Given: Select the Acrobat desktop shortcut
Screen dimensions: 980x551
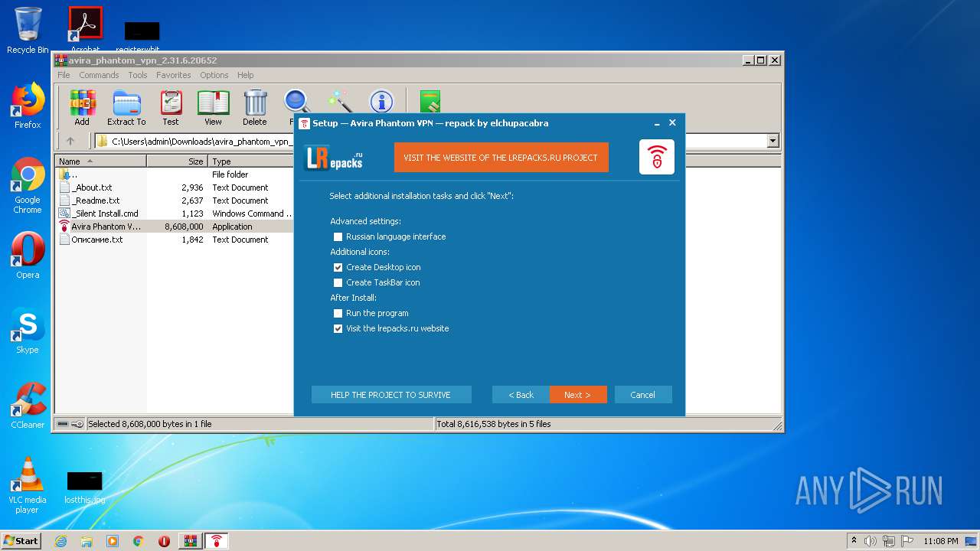Looking at the screenshot, I should click(86, 29).
